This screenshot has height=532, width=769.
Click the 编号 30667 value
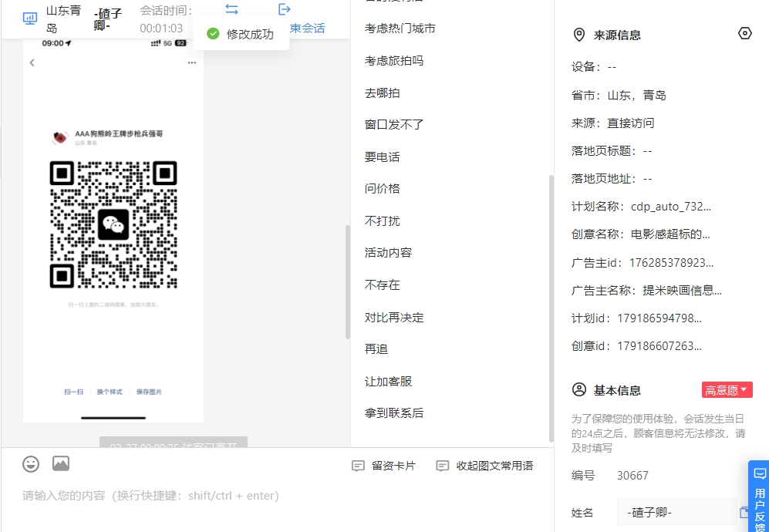[632, 476]
